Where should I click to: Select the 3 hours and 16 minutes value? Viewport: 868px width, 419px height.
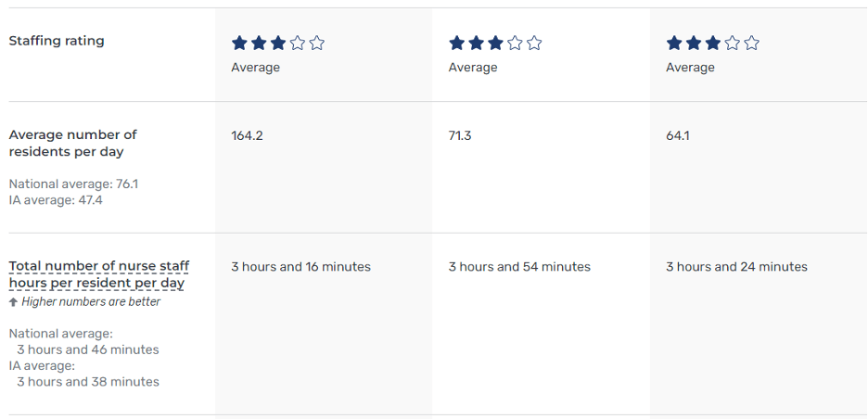[300, 267]
